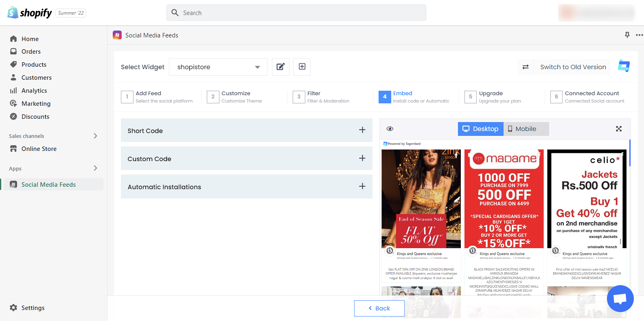This screenshot has height=321, width=644.
Task: Click the Settings gear icon
Action: coord(13,308)
